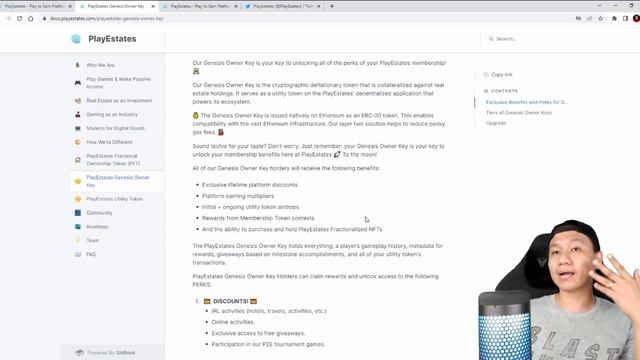Click the Real Estate sidebar icon

(x=78, y=100)
